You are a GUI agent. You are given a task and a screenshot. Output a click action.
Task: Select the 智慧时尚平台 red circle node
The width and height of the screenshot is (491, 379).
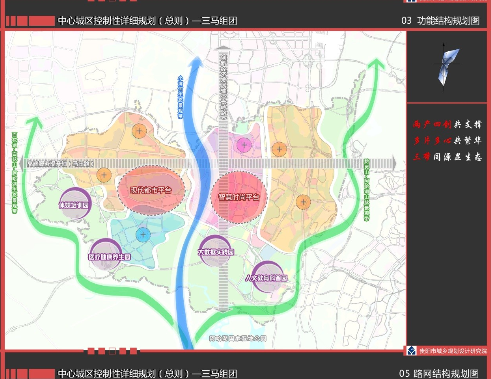[x=239, y=197]
